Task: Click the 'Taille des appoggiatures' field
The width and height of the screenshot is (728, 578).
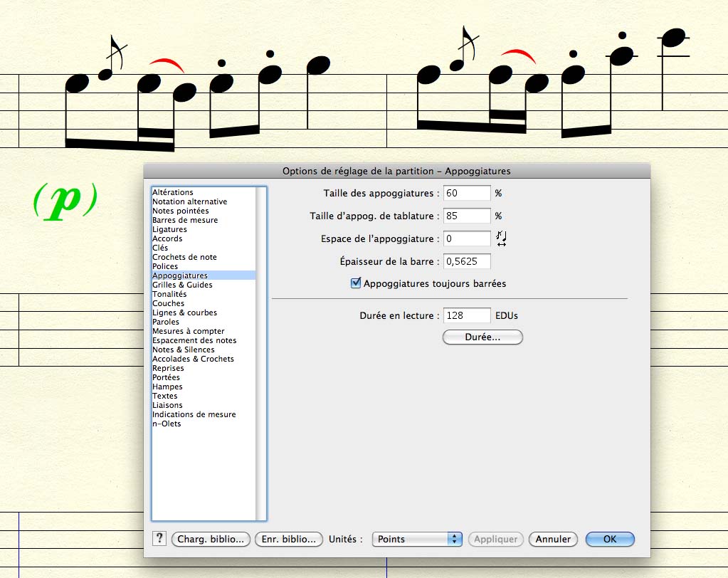Action: pyautogui.click(x=467, y=193)
